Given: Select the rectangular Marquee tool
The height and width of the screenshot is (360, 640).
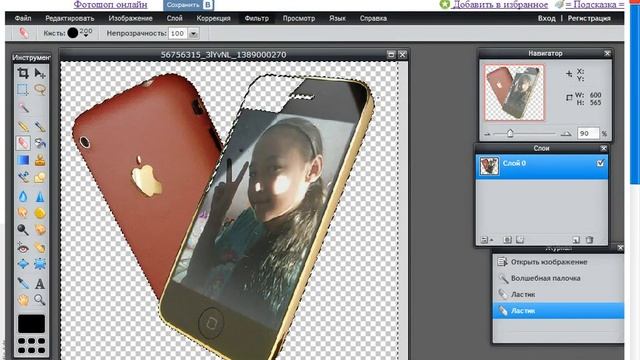Looking at the screenshot, I should point(23,89).
